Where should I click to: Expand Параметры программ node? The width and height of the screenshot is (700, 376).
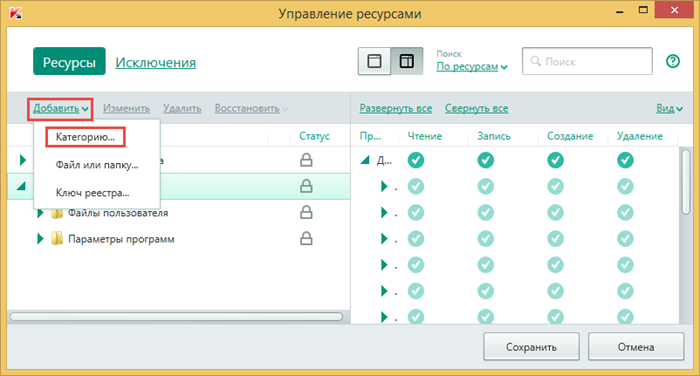click(40, 239)
